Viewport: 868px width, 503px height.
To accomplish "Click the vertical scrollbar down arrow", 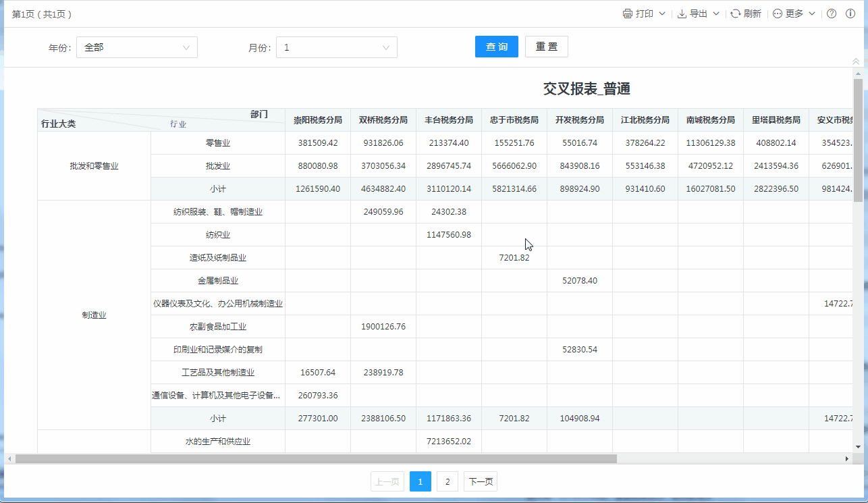I will tap(858, 446).
